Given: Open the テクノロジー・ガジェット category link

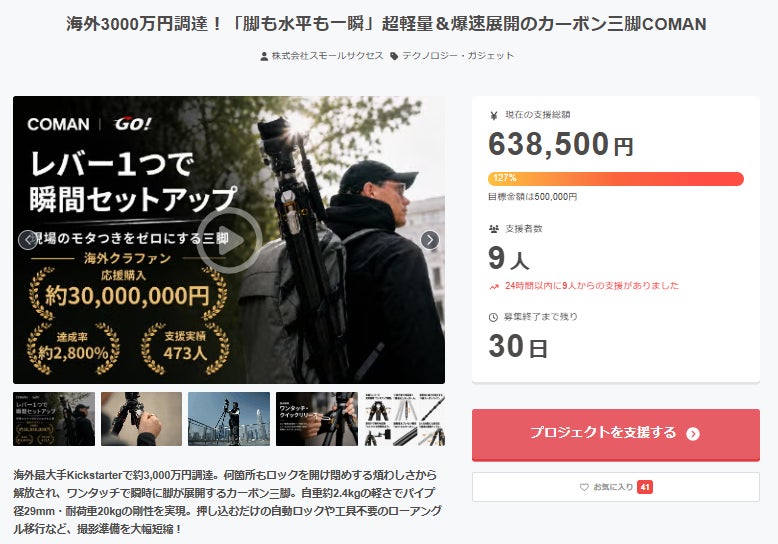Looking at the screenshot, I should [x=457, y=56].
